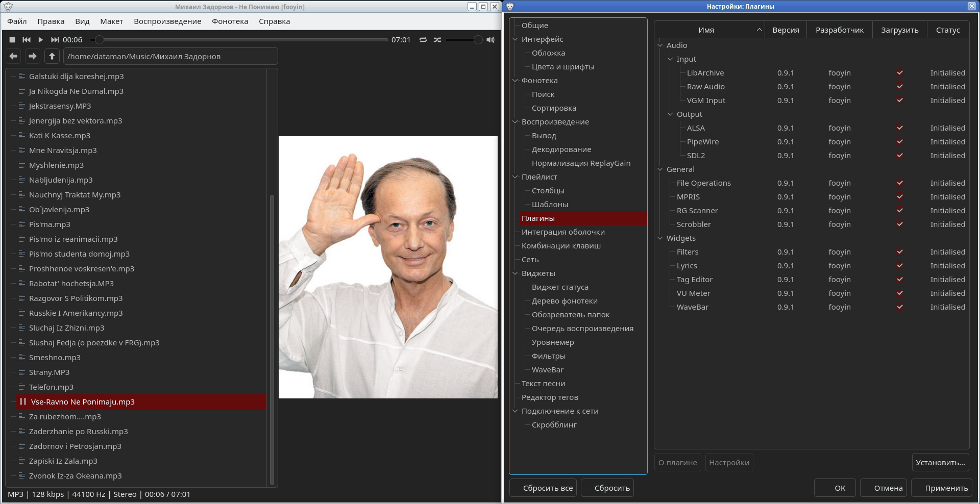Collapse the Виджеты settings section
980x504 pixels.
[515, 273]
